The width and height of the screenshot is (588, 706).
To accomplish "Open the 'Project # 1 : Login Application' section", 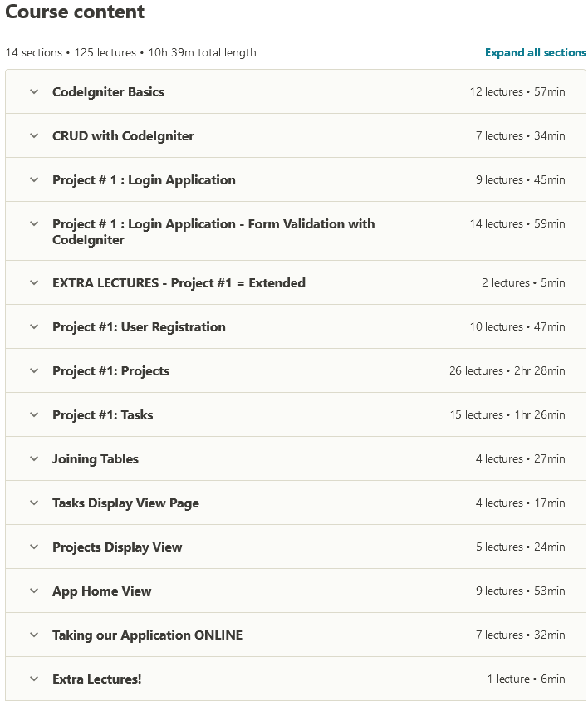I will [x=144, y=179].
